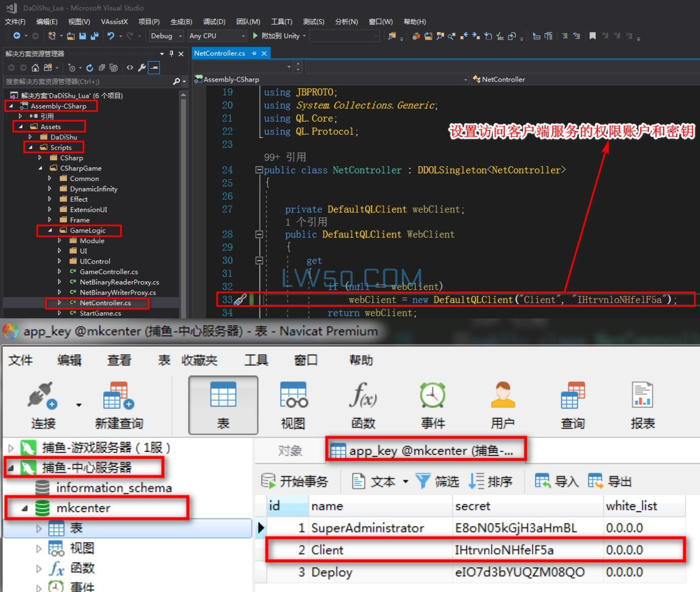Collapse the public class NetController code block
Viewport: 700px width, 592px height.
tap(259, 170)
